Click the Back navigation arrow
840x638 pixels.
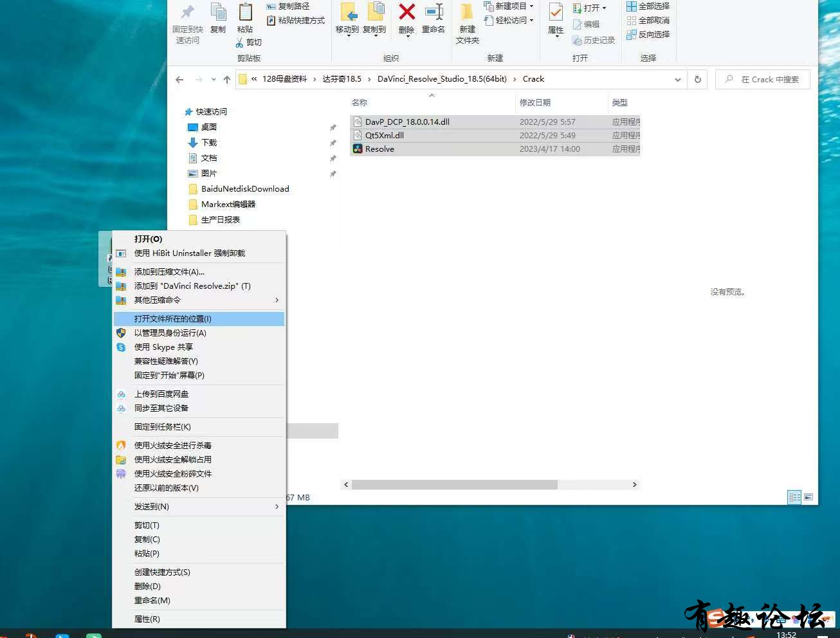(179, 80)
